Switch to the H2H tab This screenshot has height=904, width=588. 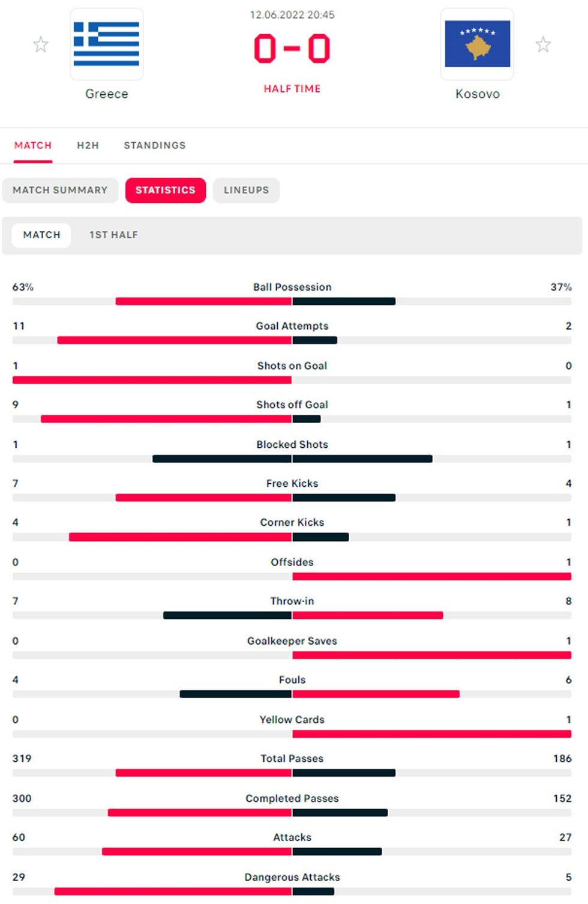pyautogui.click(x=88, y=145)
